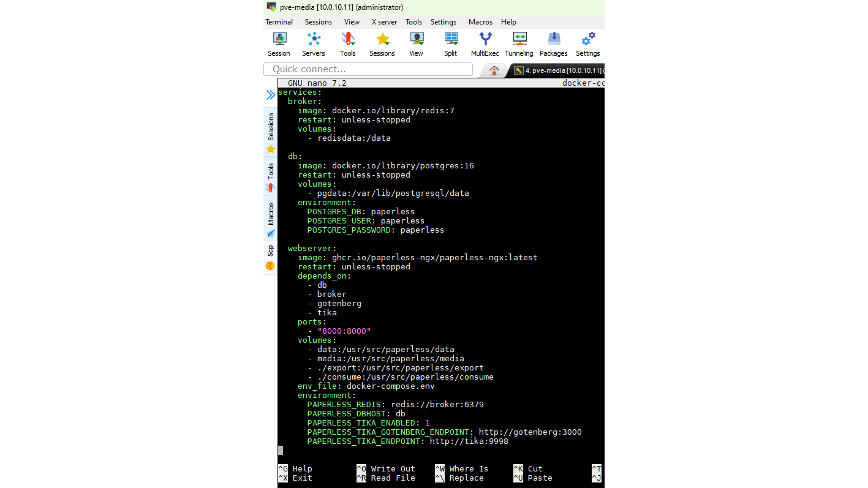Image resolution: width=868 pixels, height=488 pixels.
Task: Focus the Quick connect input field
Action: [368, 69]
